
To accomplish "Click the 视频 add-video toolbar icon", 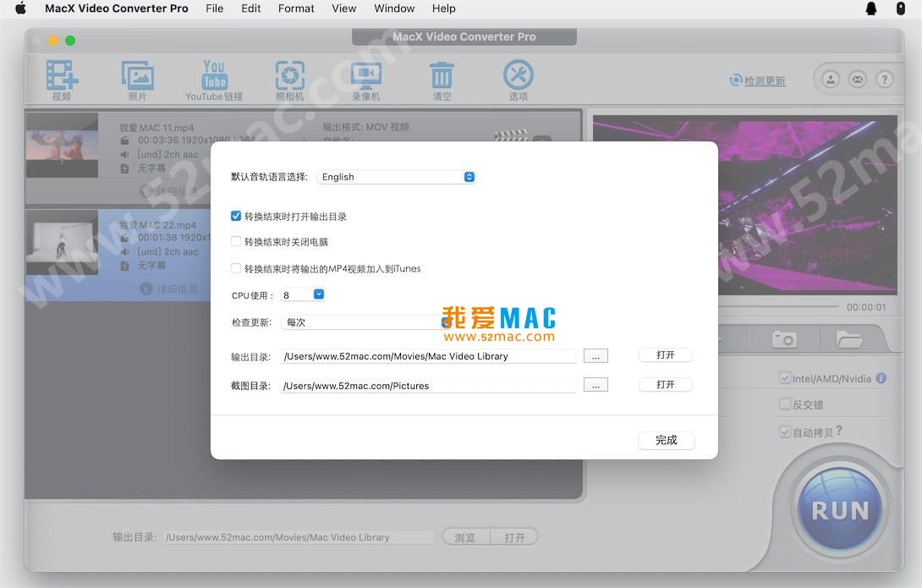I will pyautogui.click(x=62, y=75).
